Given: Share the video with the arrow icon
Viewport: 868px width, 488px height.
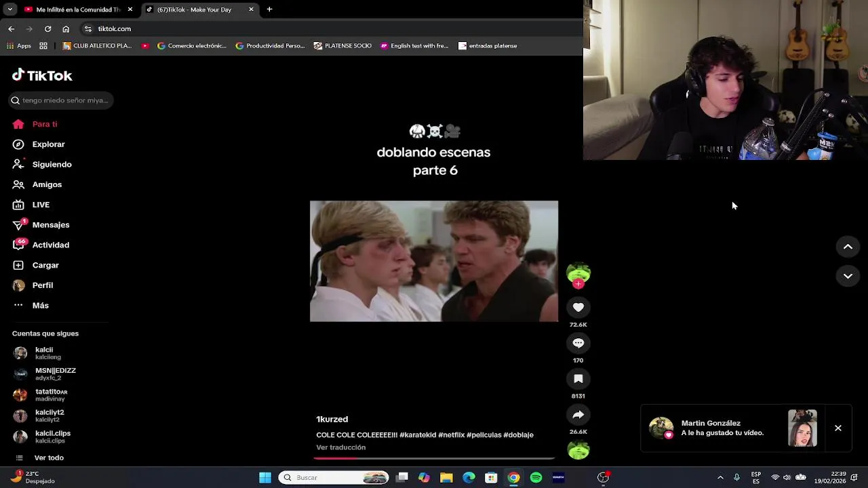Looking at the screenshot, I should click(578, 415).
